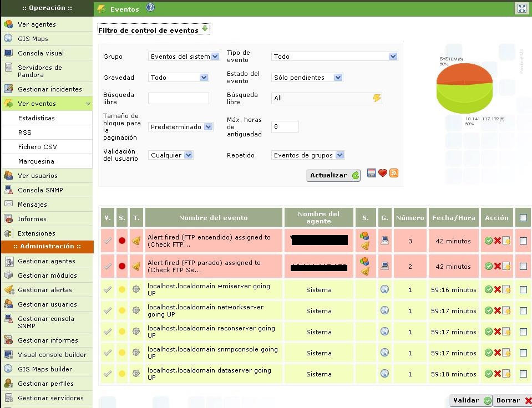Validate the FTP encendido alert with green check

(488, 241)
